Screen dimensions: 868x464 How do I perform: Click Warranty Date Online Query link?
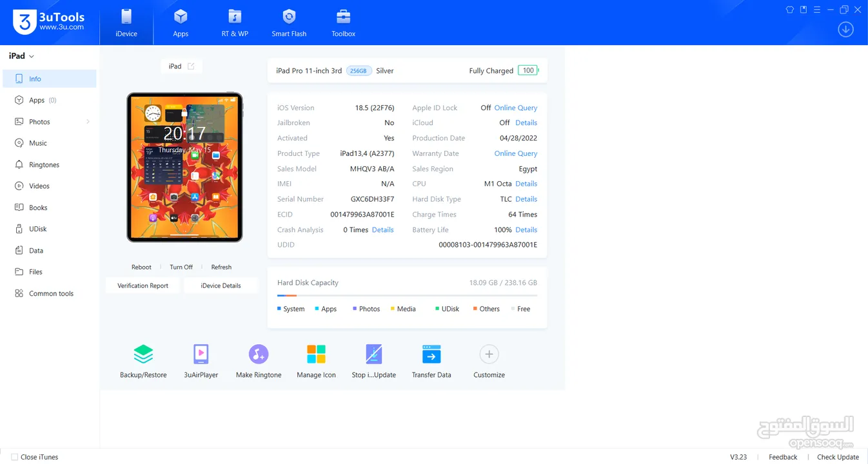tap(516, 153)
